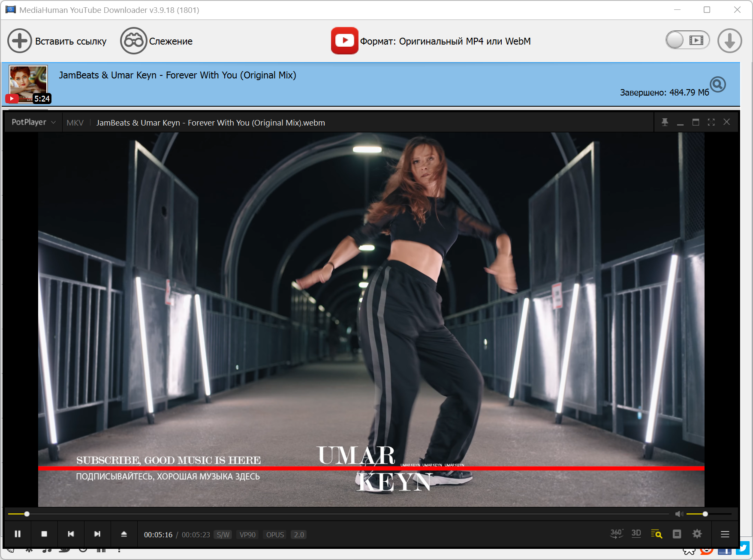This screenshot has height=560, width=753.
Task: Toggle 3D video mode
Action: coord(636,534)
